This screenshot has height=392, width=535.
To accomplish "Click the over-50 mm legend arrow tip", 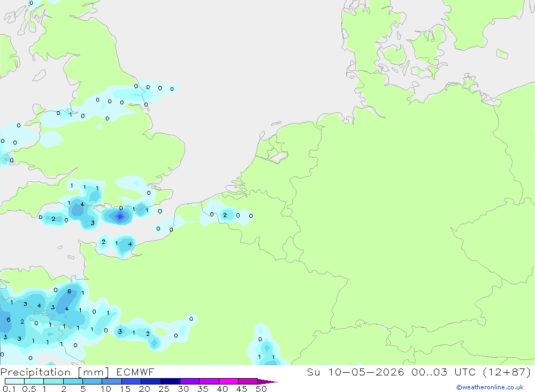I will tap(268, 382).
